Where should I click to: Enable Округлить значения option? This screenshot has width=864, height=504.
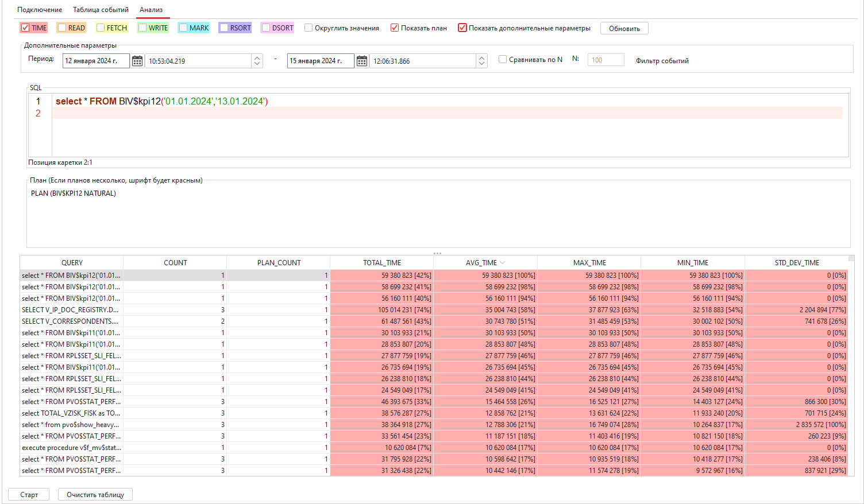308,27
